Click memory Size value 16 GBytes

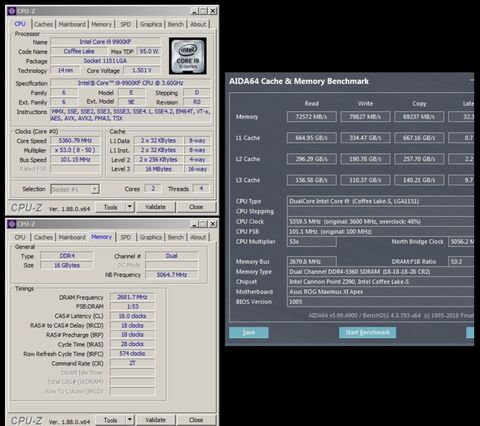pyautogui.click(x=67, y=265)
